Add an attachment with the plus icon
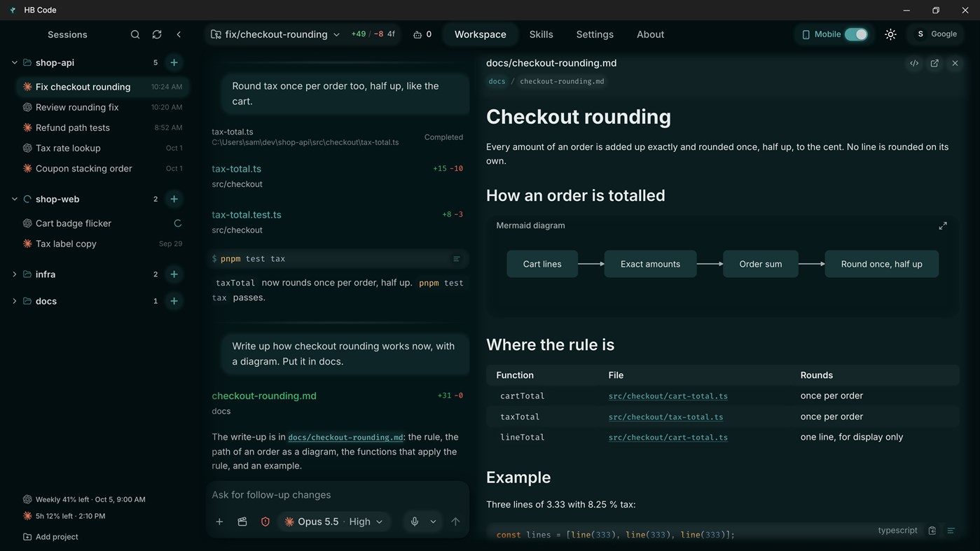This screenshot has width=980, height=551. tap(219, 522)
